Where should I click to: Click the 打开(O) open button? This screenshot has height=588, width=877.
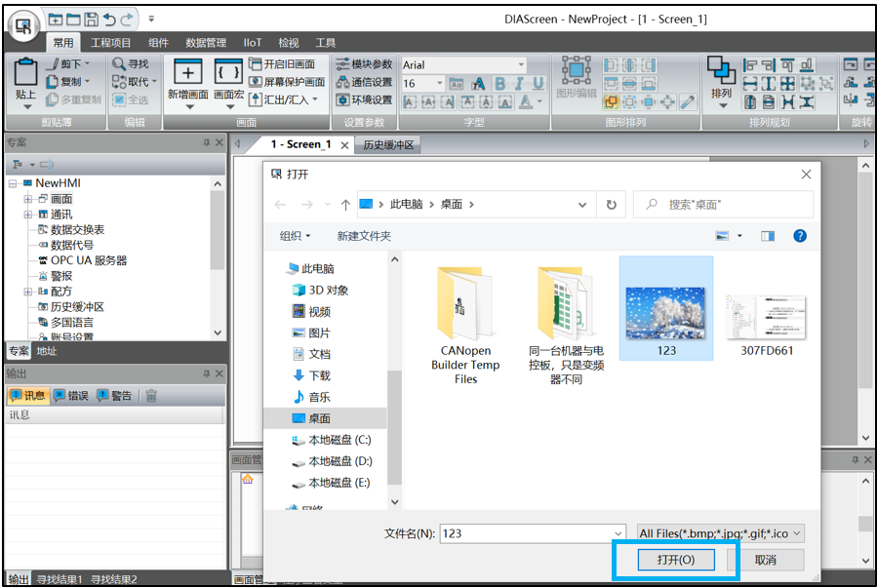(675, 560)
